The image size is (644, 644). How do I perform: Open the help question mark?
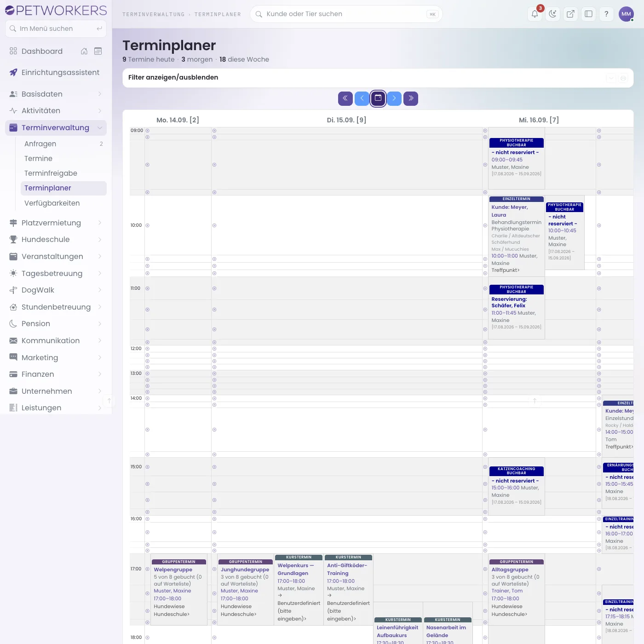606,14
